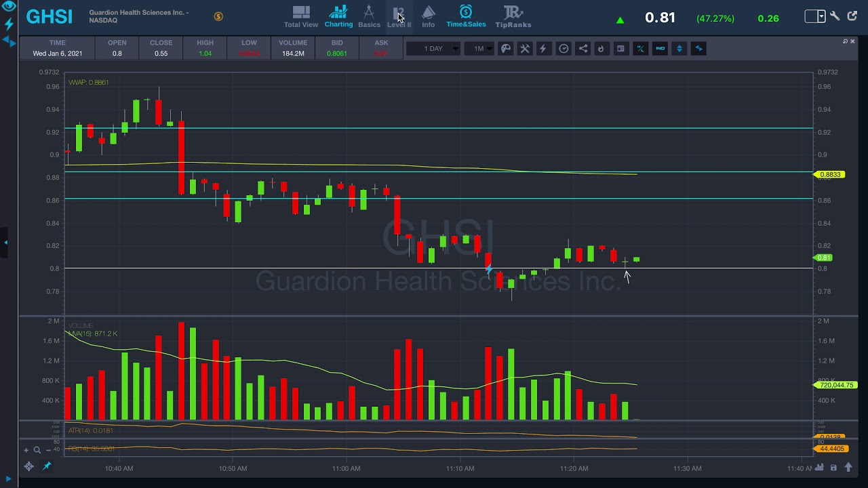Click the 44.4405 RSI value tag

[x=829, y=449]
